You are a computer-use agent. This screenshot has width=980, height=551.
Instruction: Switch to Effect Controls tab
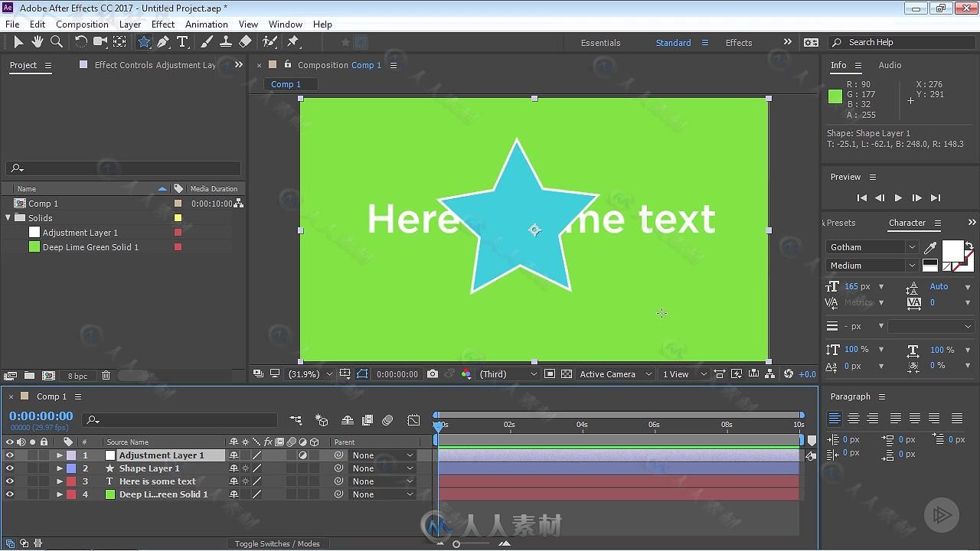click(x=155, y=65)
